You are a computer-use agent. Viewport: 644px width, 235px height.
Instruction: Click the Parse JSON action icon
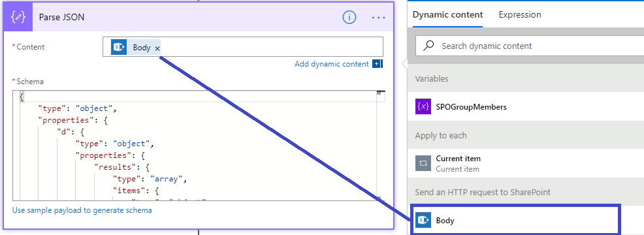coord(18,17)
